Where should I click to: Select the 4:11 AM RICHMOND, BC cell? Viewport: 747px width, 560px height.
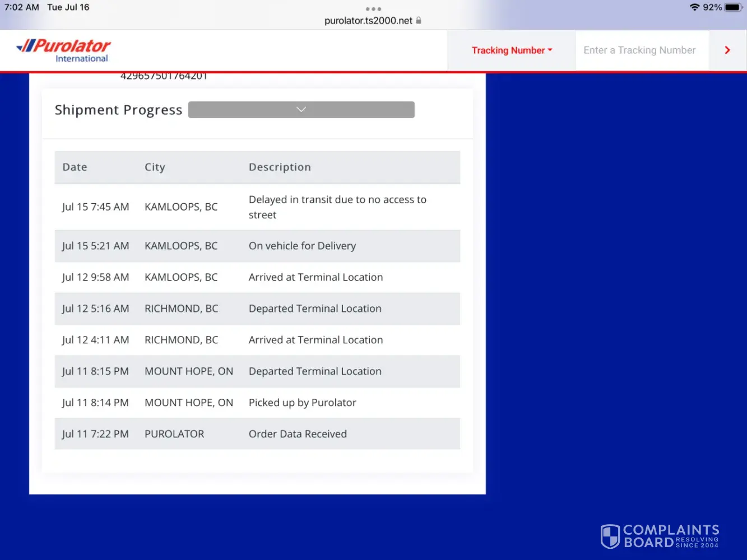point(182,340)
